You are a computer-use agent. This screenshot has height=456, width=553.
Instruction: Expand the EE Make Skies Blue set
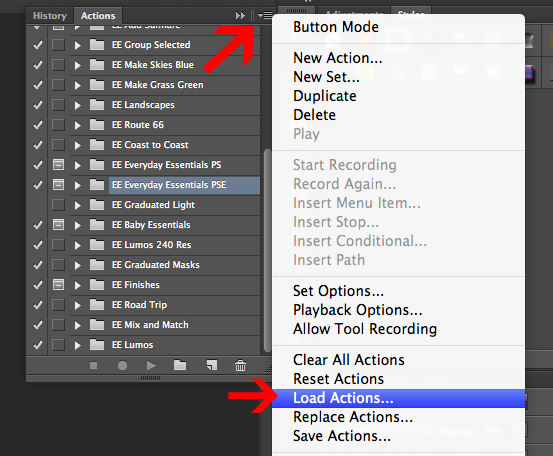(x=78, y=65)
